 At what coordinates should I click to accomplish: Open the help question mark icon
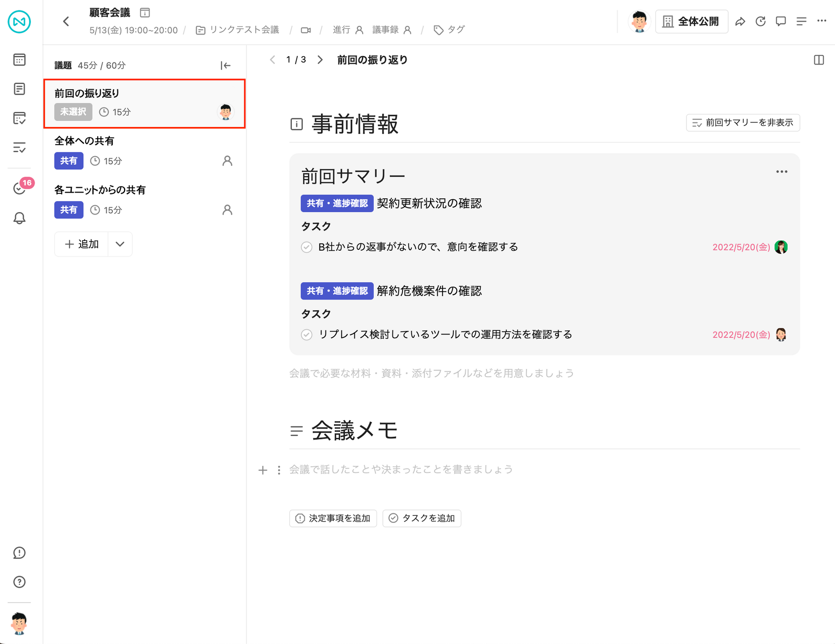(19, 582)
